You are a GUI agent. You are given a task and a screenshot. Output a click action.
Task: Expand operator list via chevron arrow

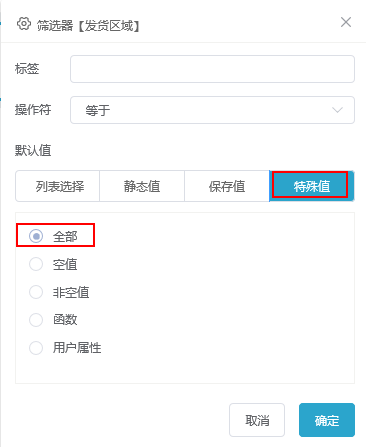point(337,110)
